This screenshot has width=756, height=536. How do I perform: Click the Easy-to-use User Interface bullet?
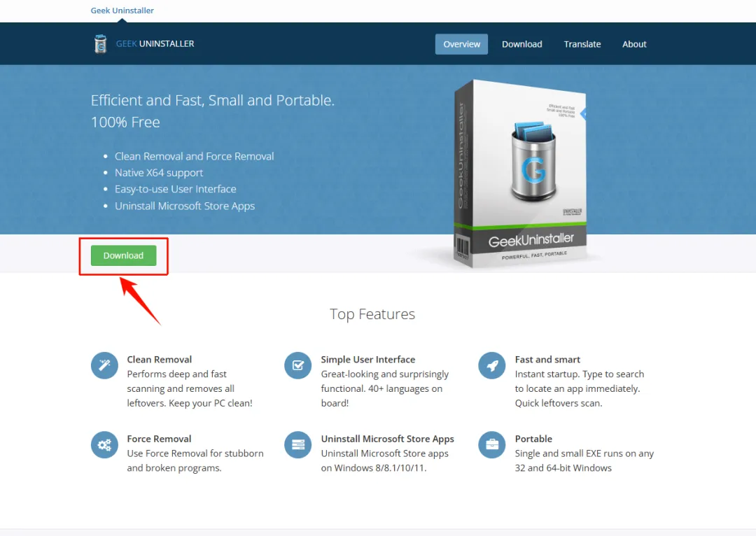(x=176, y=189)
